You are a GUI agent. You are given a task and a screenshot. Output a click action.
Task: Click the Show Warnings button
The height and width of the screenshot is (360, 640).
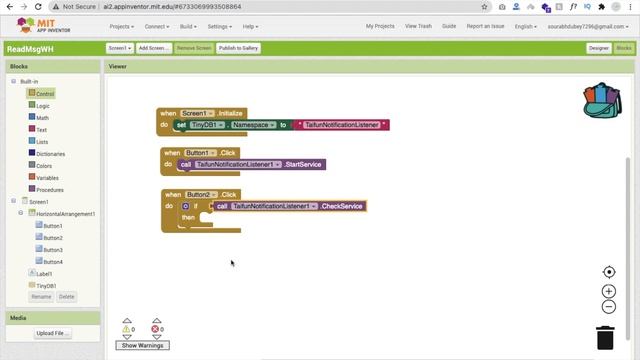(x=142, y=345)
